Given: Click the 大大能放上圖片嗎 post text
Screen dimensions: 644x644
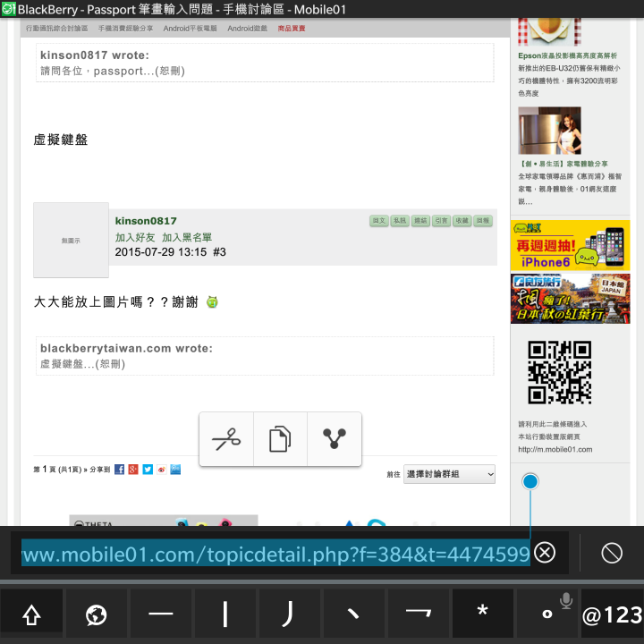Looking at the screenshot, I should 115,302.
